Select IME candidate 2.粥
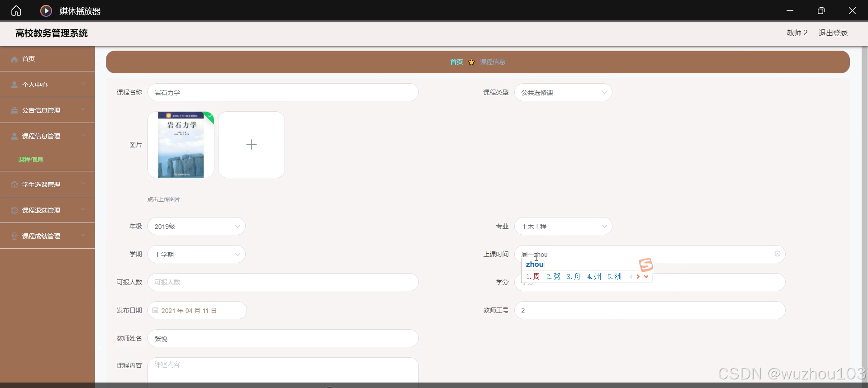Screen dimensions: 868x388 pos(553,277)
